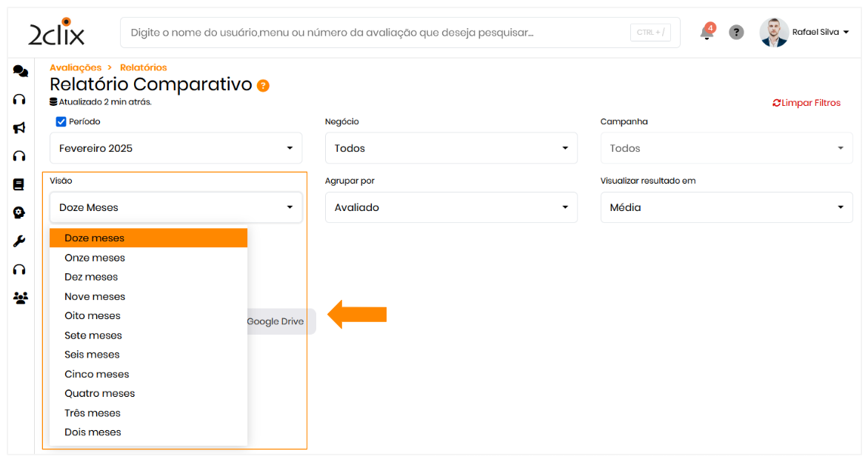Open the Agrupar por Avaliado dropdown
868x462 pixels.
coord(450,207)
